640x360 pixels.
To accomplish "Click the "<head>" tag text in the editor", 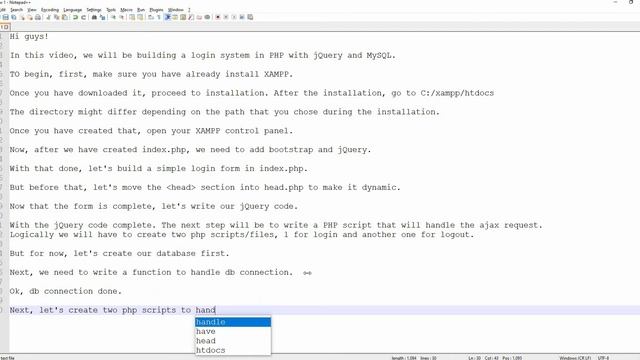I will 181,187.
